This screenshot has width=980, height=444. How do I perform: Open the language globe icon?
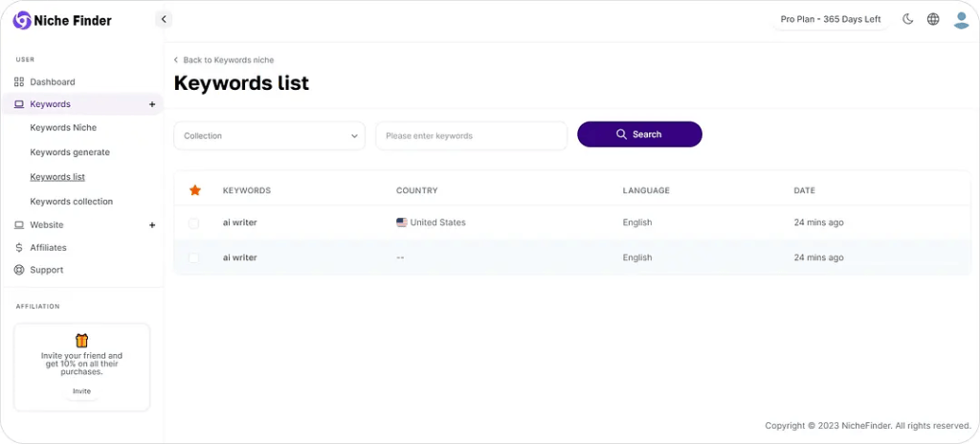point(933,19)
